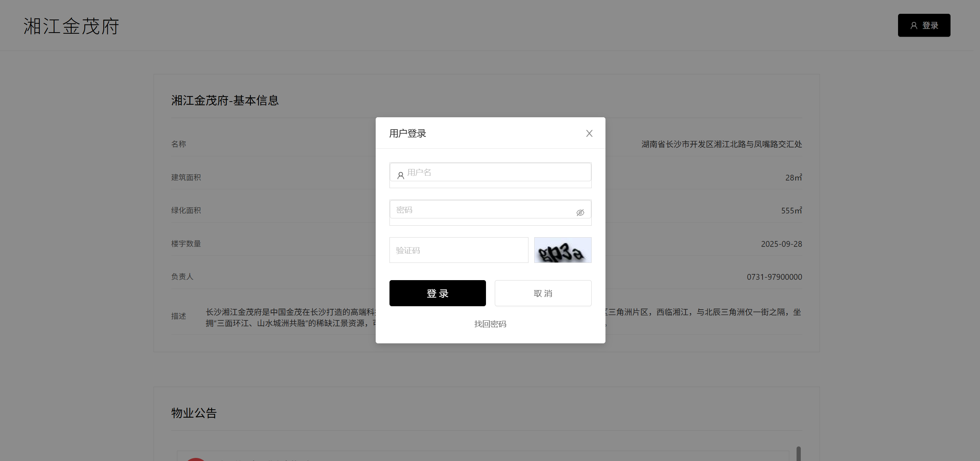
Task: Toggle password visibility eye icon
Action: pyautogui.click(x=580, y=212)
